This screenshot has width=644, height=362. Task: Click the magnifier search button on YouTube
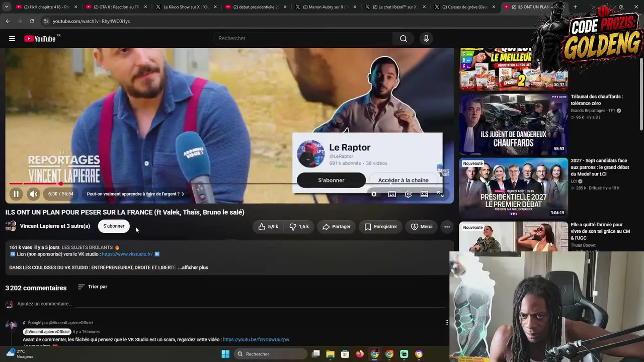coord(404,39)
